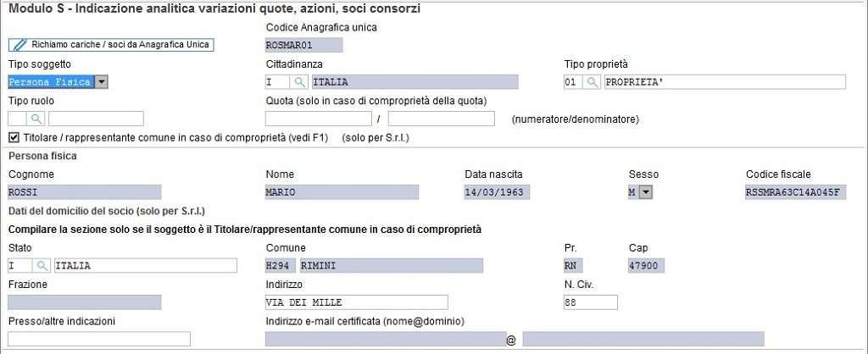Select the Cognome field containing ROSSI

[84, 192]
